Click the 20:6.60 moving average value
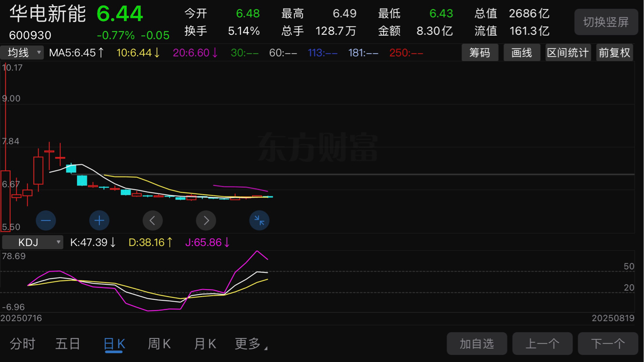The width and height of the screenshot is (644, 362). tap(196, 52)
